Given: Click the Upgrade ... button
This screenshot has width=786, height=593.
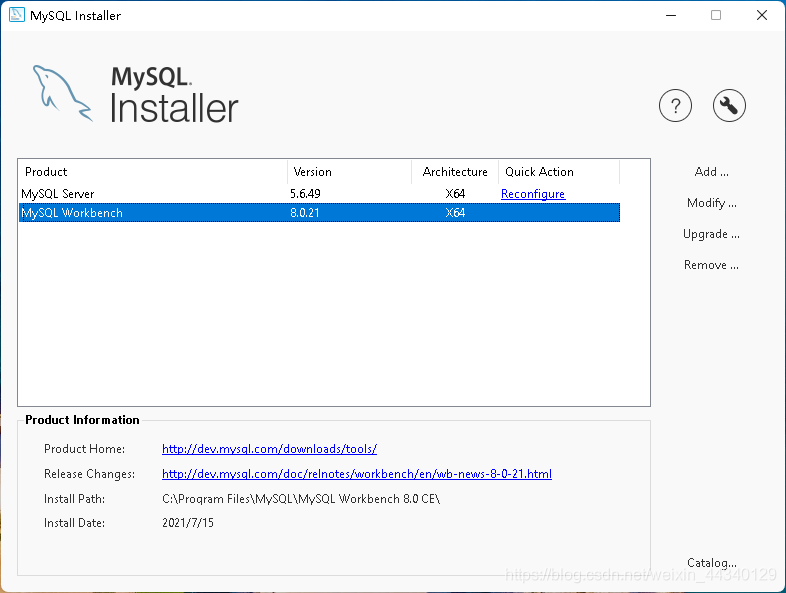Looking at the screenshot, I should (711, 234).
